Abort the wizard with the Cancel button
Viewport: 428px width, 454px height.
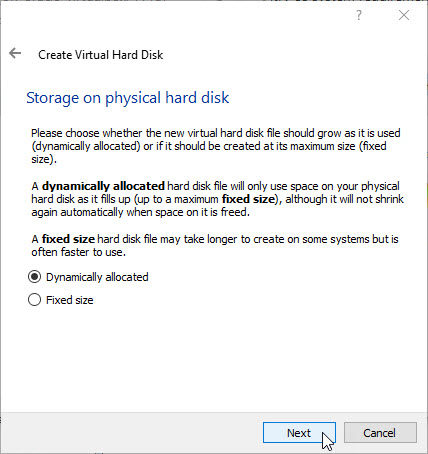tap(380, 433)
